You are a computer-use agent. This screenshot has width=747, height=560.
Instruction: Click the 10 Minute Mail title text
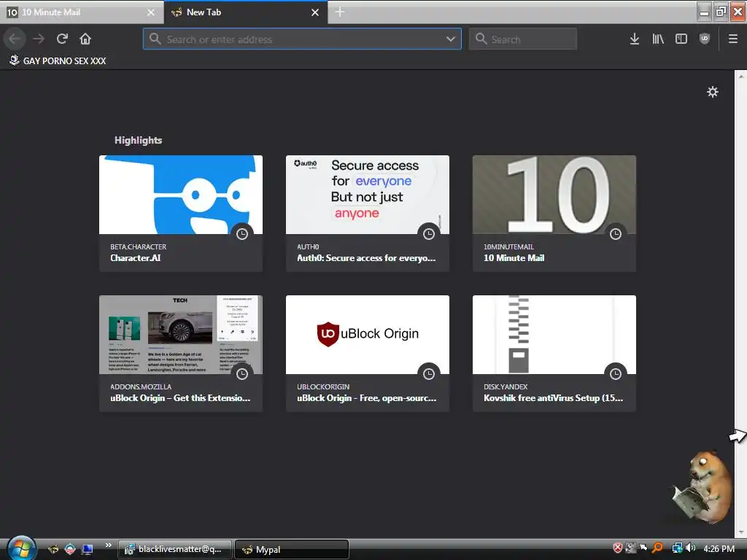coord(514,258)
